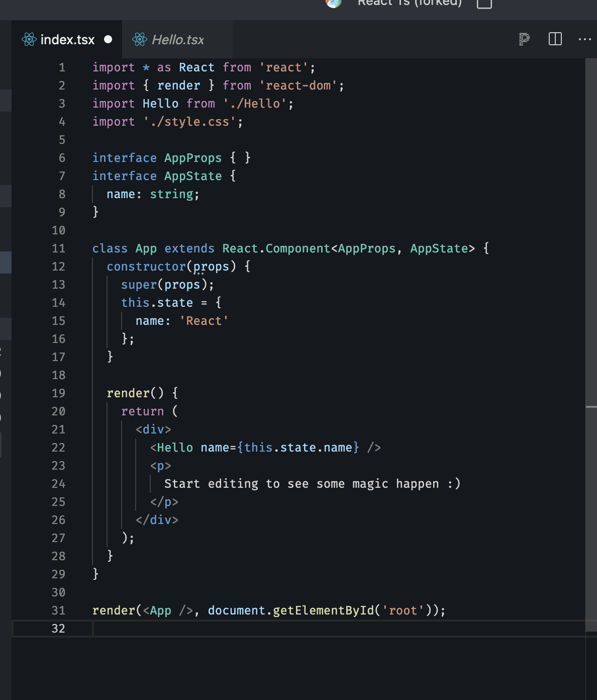597x700 pixels.
Task: Click the 'root' string on line 31
Action: coord(403,610)
